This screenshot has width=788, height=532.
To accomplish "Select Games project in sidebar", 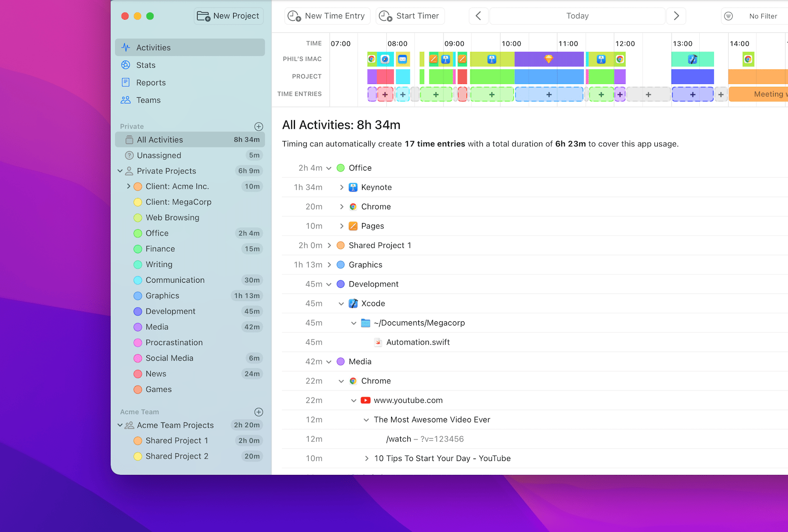I will pos(190,389).
